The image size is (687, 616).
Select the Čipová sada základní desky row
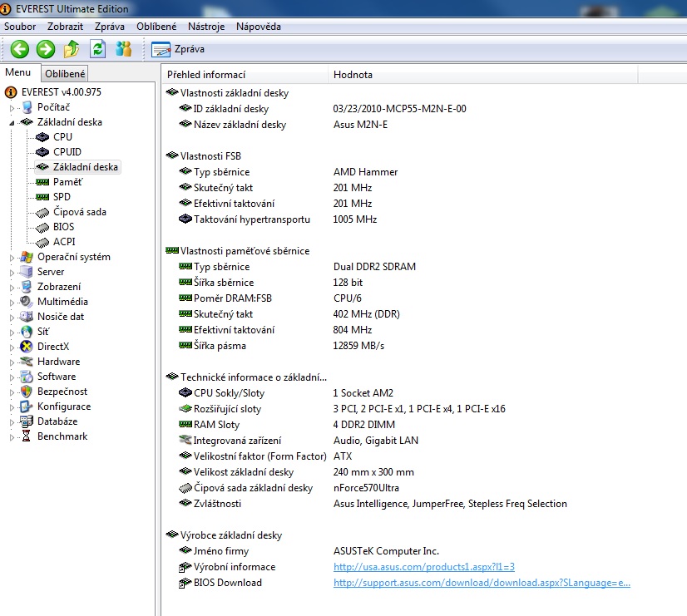click(289, 487)
